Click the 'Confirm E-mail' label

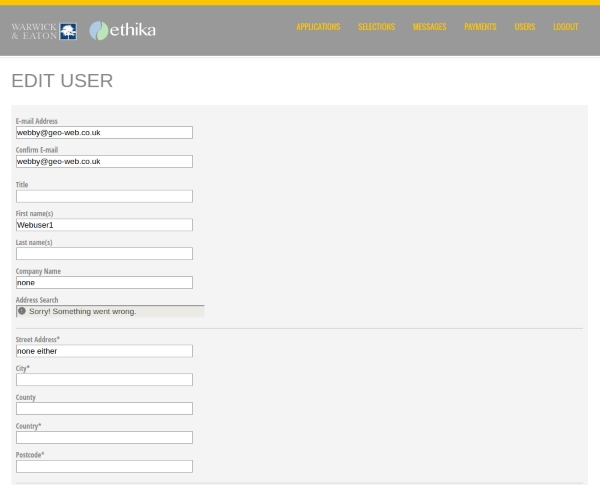click(37, 150)
